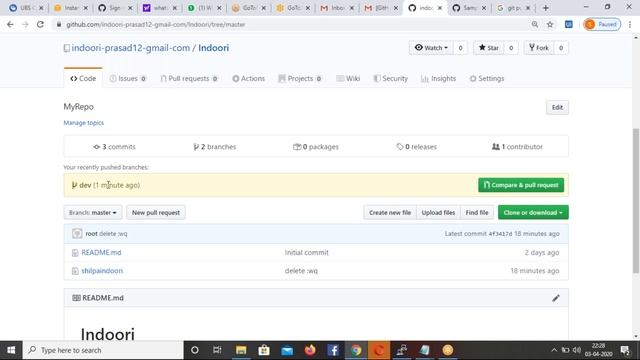Switch to the Projects tab
This screenshot has width=640, height=360.
(300, 78)
